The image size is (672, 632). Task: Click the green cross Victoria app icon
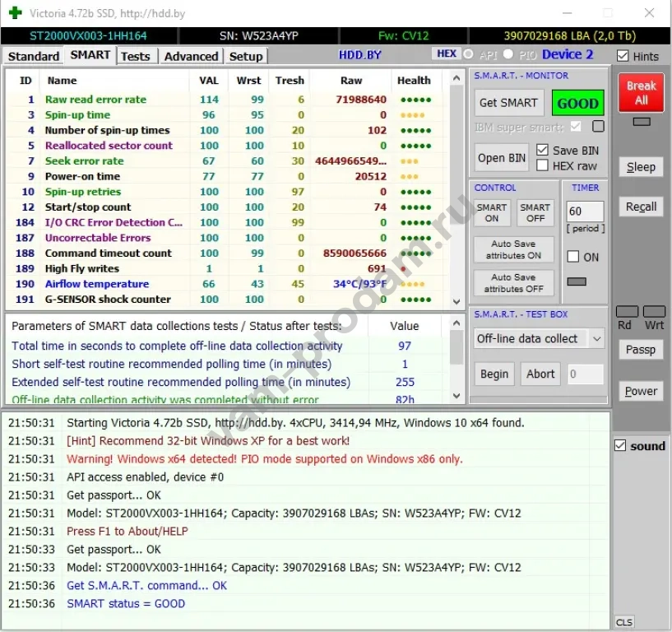[x=15, y=13]
